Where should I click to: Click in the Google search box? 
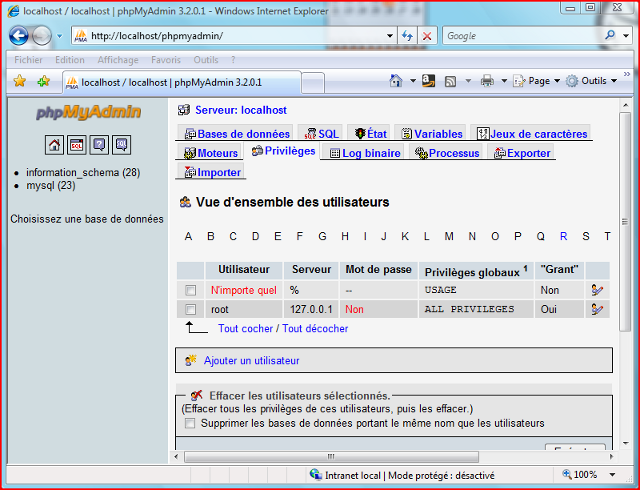click(x=522, y=36)
